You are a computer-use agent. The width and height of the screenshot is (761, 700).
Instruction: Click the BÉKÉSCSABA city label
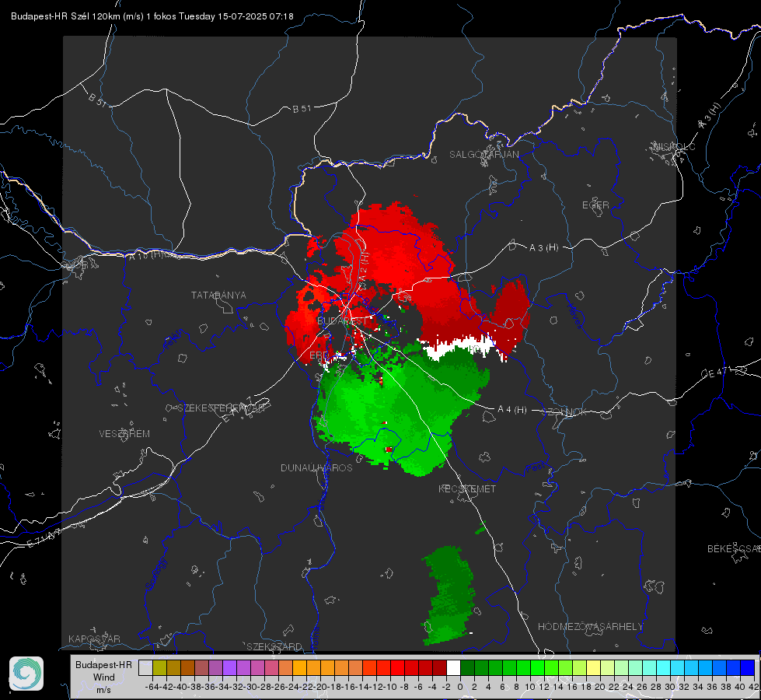[x=734, y=548]
